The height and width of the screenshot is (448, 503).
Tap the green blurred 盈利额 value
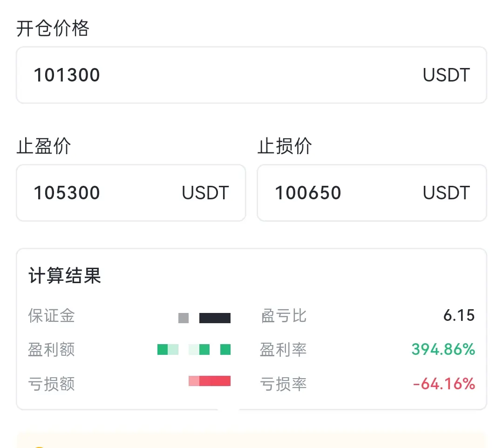pos(194,349)
